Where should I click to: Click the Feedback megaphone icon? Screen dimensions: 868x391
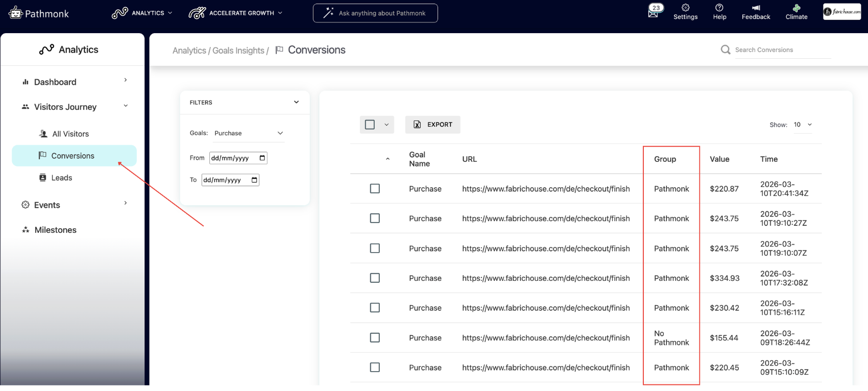[x=756, y=8]
